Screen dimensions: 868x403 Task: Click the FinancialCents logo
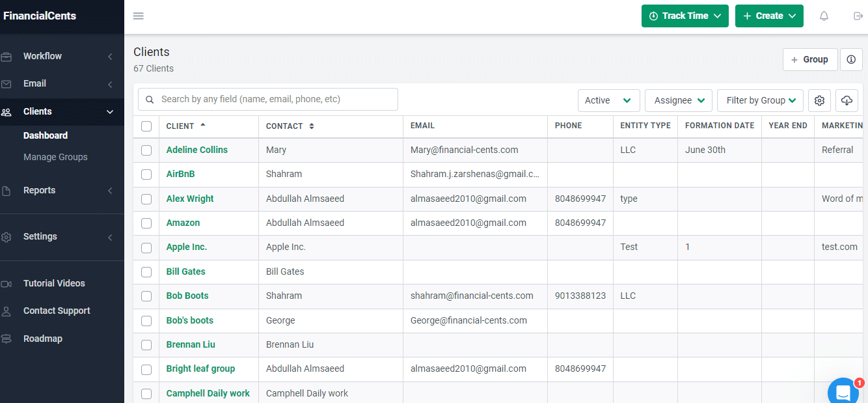pyautogui.click(x=40, y=16)
